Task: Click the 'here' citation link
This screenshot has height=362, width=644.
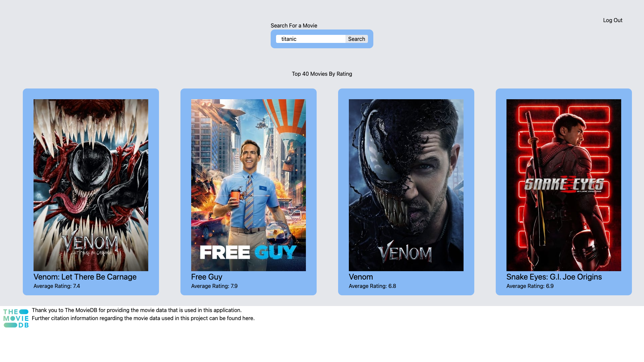Action: [x=248, y=318]
